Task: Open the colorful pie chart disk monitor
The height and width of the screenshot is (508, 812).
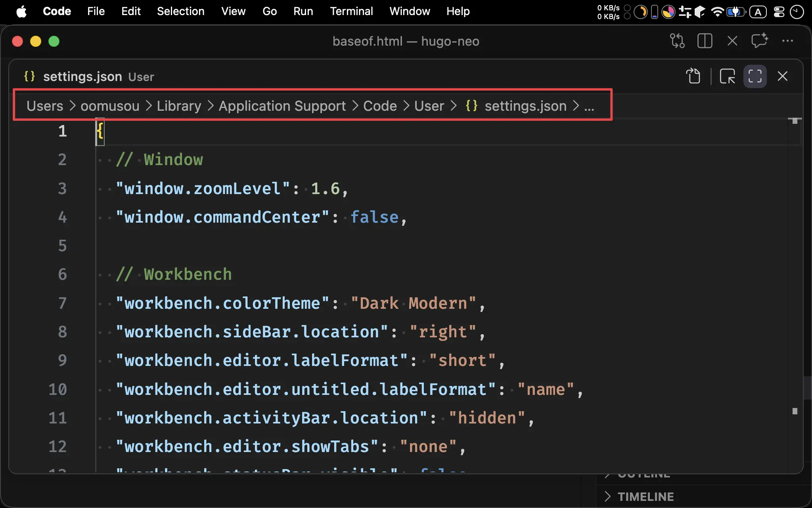Action: point(668,12)
